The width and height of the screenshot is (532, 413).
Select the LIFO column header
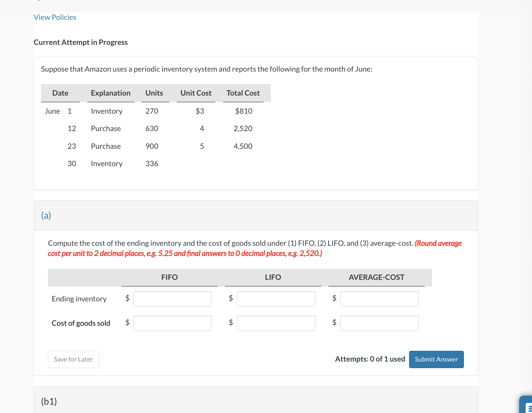coord(273,277)
